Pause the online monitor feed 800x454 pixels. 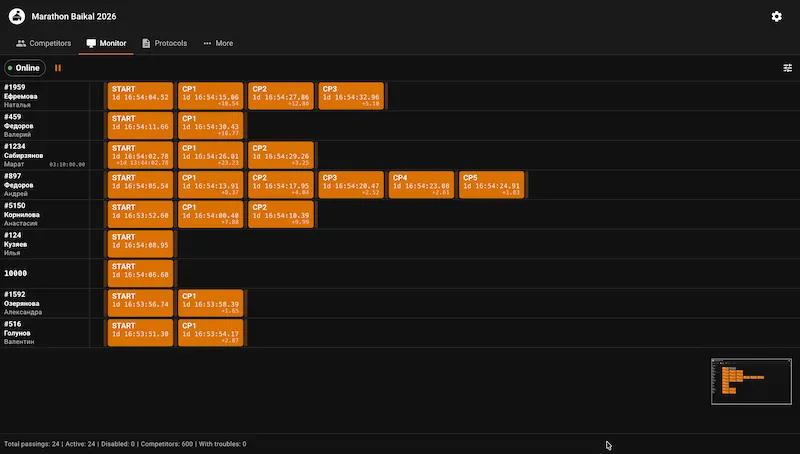(x=58, y=68)
